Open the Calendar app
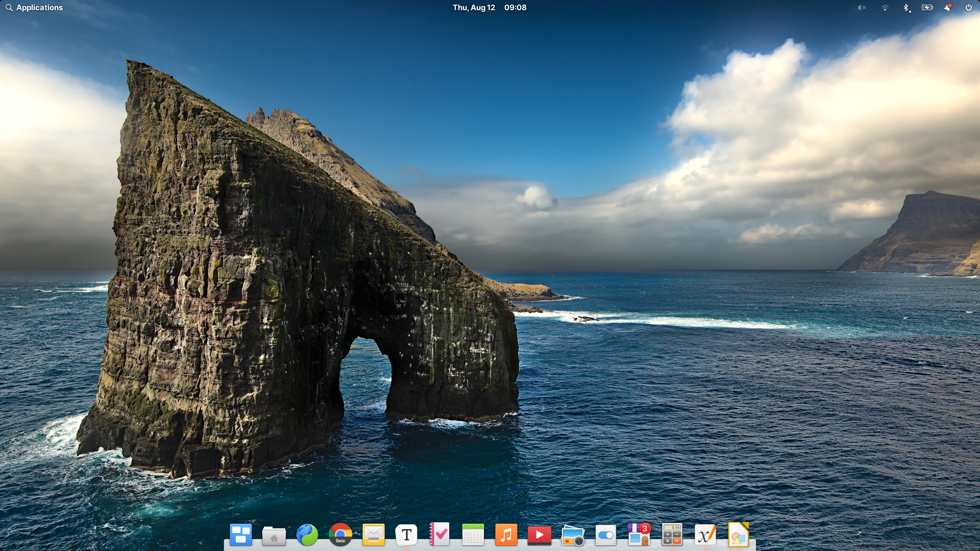The image size is (980, 551). click(473, 535)
